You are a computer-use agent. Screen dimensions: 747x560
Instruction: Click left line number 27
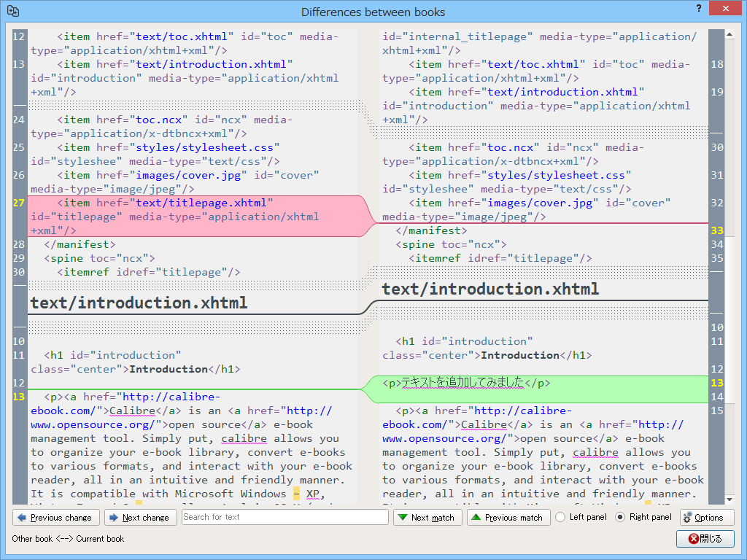pyautogui.click(x=18, y=203)
